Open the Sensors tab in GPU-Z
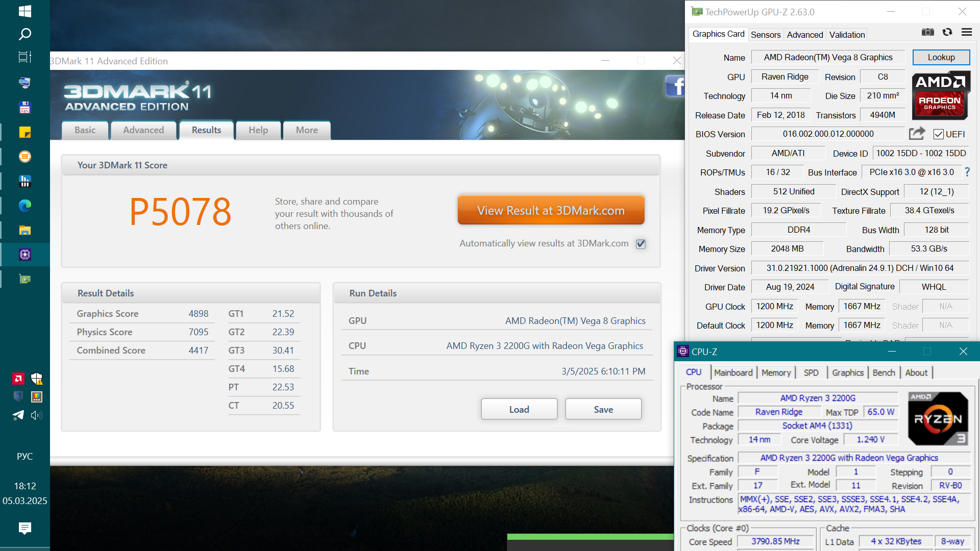980x551 pixels. [765, 35]
